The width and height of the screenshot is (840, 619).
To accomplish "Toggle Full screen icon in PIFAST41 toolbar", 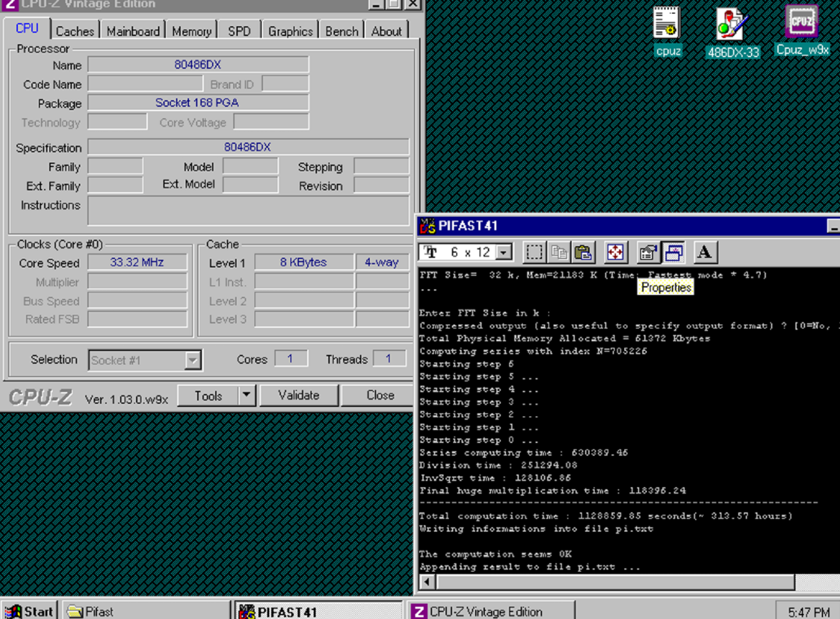I will (615, 253).
